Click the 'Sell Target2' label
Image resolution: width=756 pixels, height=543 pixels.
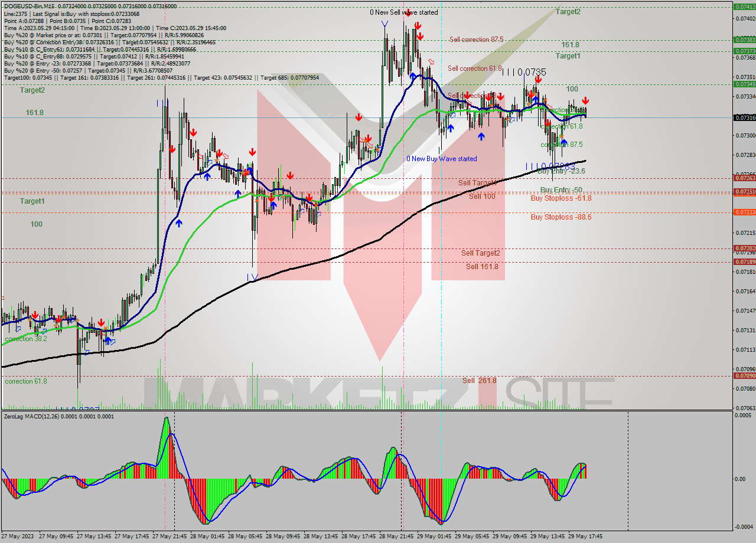point(481,253)
